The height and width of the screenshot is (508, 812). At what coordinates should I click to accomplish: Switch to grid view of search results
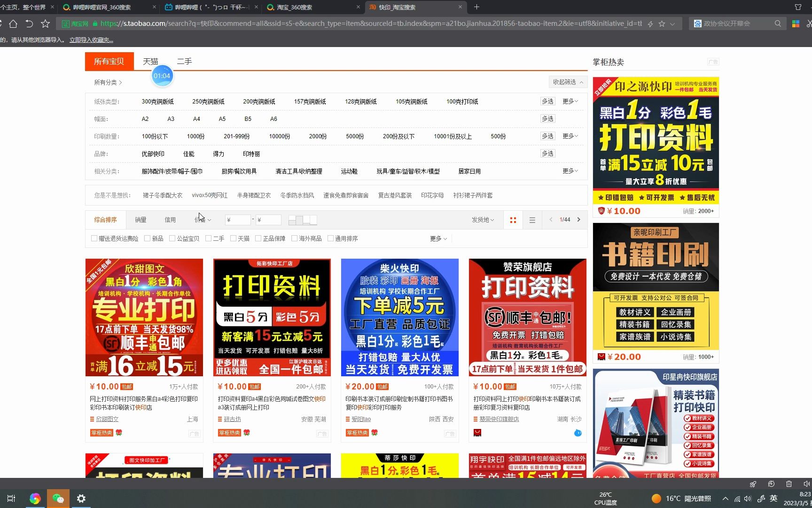pos(513,220)
